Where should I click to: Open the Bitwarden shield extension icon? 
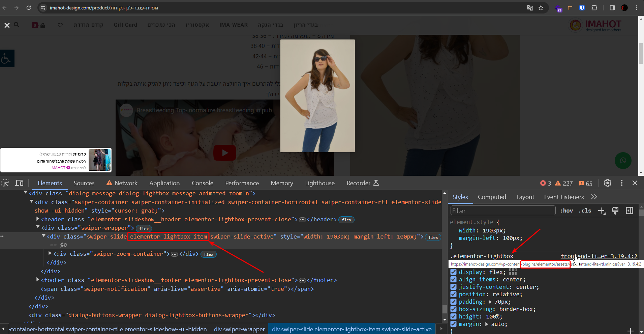[582, 8]
